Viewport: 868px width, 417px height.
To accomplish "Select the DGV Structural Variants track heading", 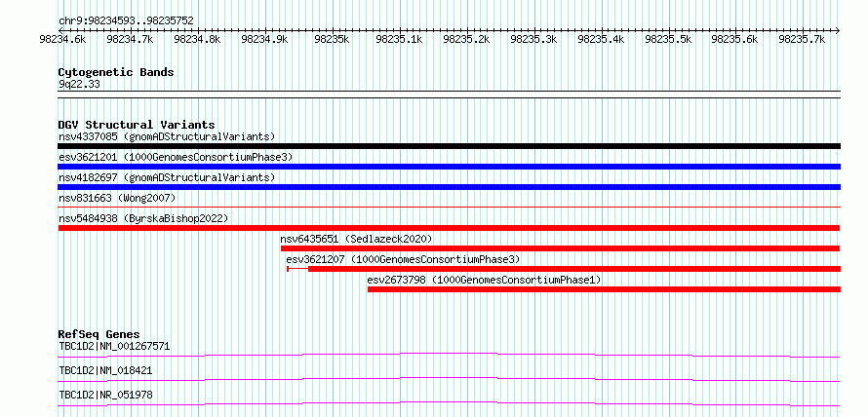I will (x=137, y=125).
